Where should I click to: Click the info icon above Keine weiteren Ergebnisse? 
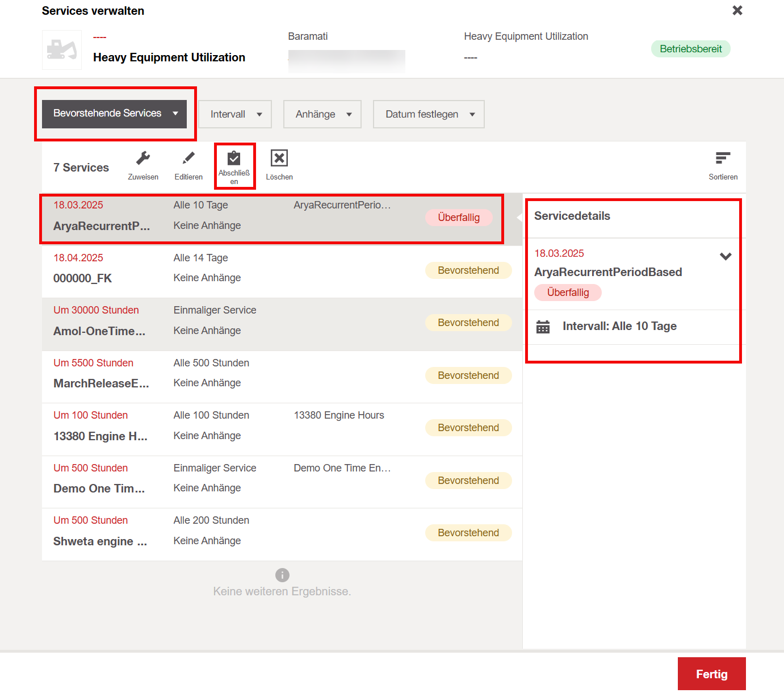282,575
